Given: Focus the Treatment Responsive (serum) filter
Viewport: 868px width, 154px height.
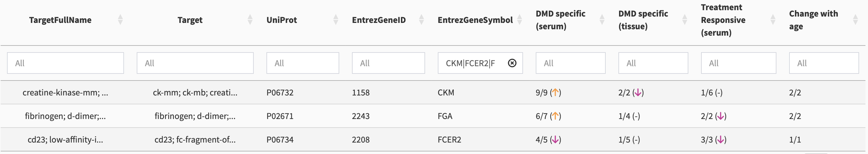Looking at the screenshot, I should tap(739, 63).
